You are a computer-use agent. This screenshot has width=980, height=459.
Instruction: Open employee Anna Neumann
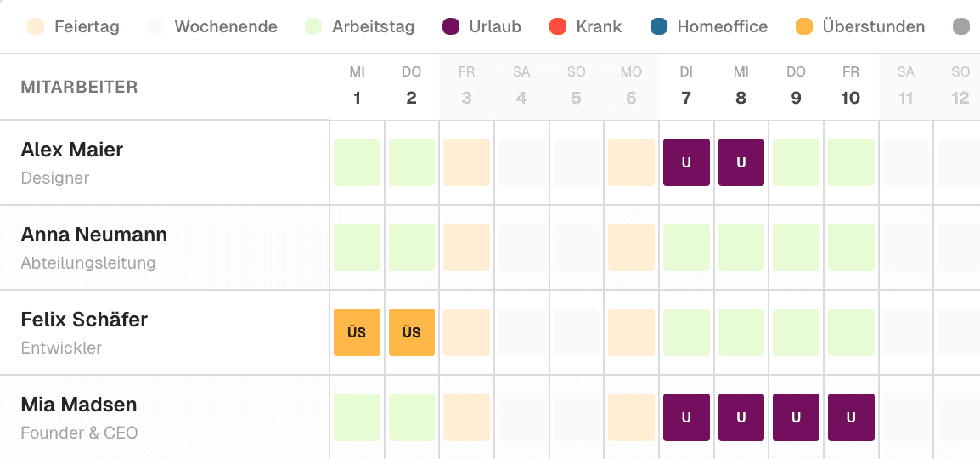(x=93, y=235)
